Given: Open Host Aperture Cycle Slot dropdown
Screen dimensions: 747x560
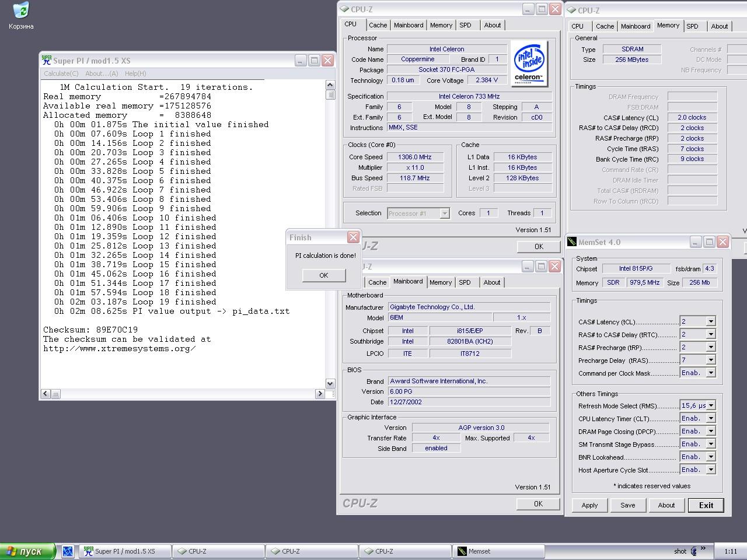Looking at the screenshot, I should tap(711, 470).
